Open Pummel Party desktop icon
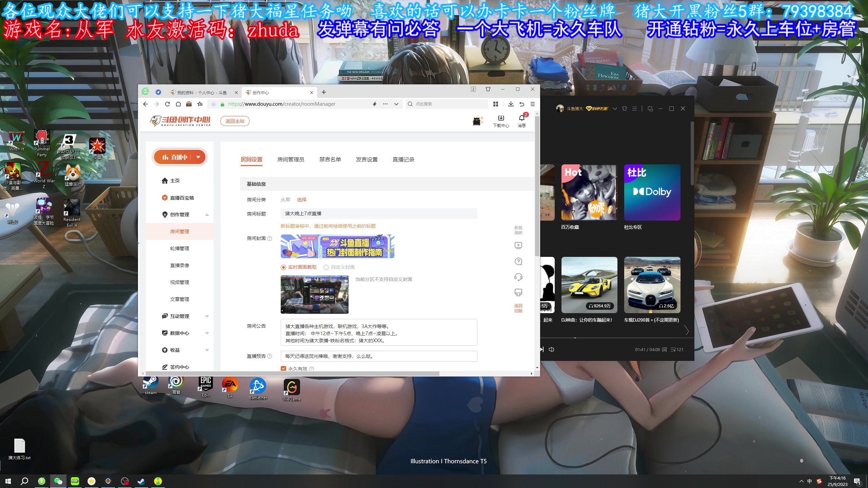The width and height of the screenshot is (868, 488). (x=42, y=143)
